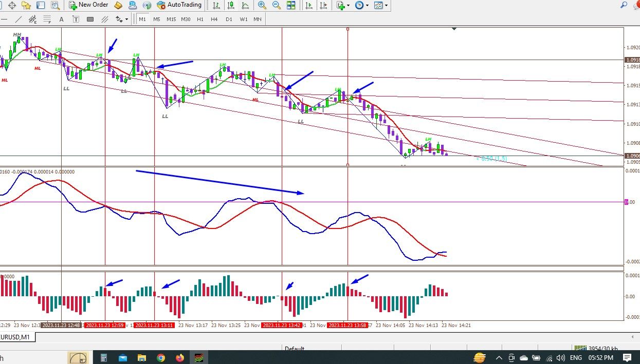640x364 pixels.
Task: Toggle AutoTrading on or off
Action: (179, 5)
